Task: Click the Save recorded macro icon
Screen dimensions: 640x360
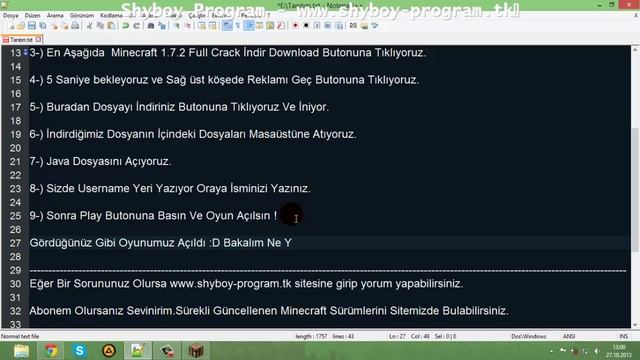Action: (x=339, y=26)
